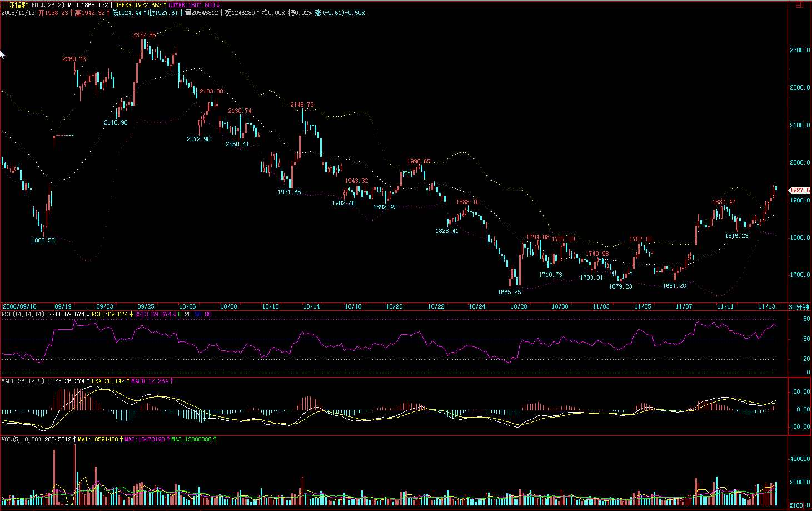Click the MA3:12800086 volume average value
812x511 pixels.
click(191, 440)
